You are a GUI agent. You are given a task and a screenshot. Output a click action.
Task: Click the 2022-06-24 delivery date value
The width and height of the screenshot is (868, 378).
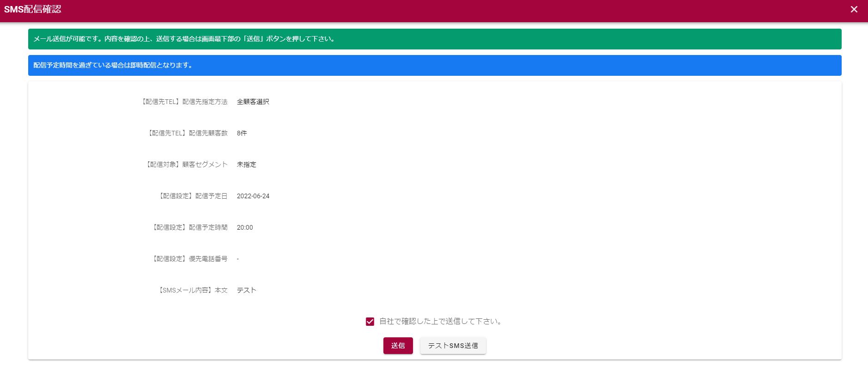coord(253,196)
